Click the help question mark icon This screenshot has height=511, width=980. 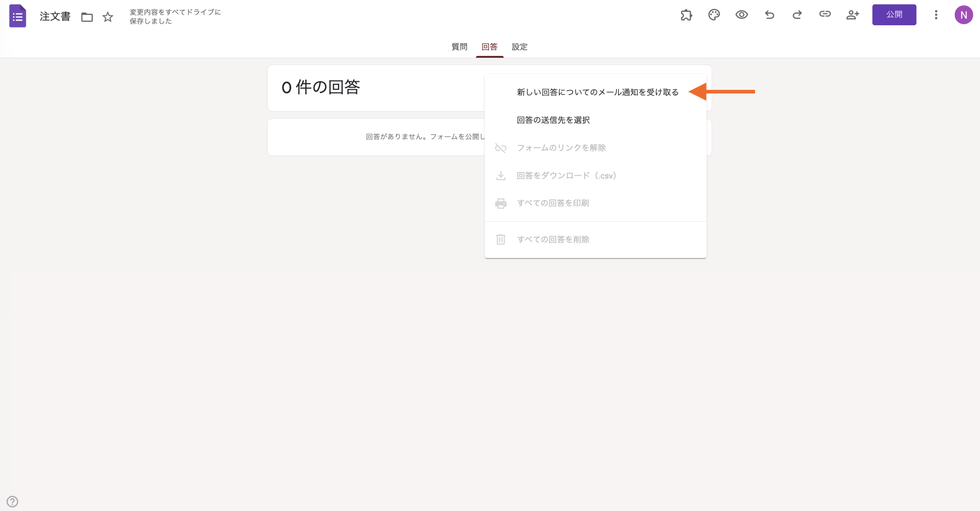pyautogui.click(x=12, y=501)
